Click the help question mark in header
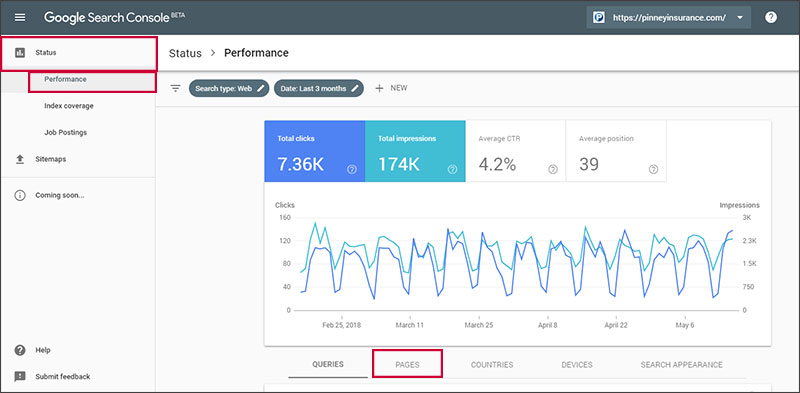 [x=771, y=17]
